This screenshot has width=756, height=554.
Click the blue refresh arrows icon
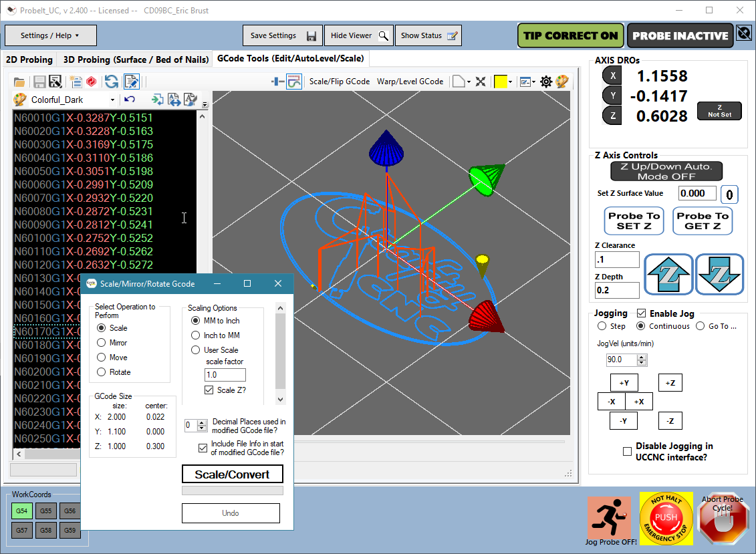click(x=112, y=82)
